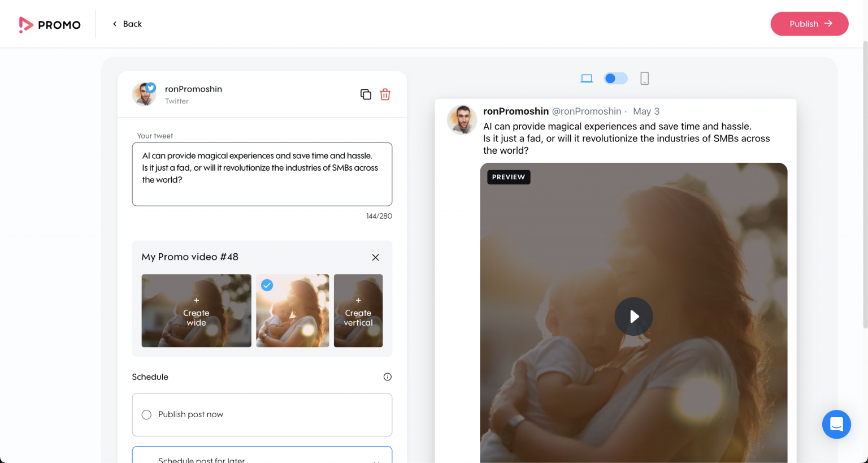Screen dimensions: 868x463
Task: Delete the post using the trash icon
Action: pos(385,94)
